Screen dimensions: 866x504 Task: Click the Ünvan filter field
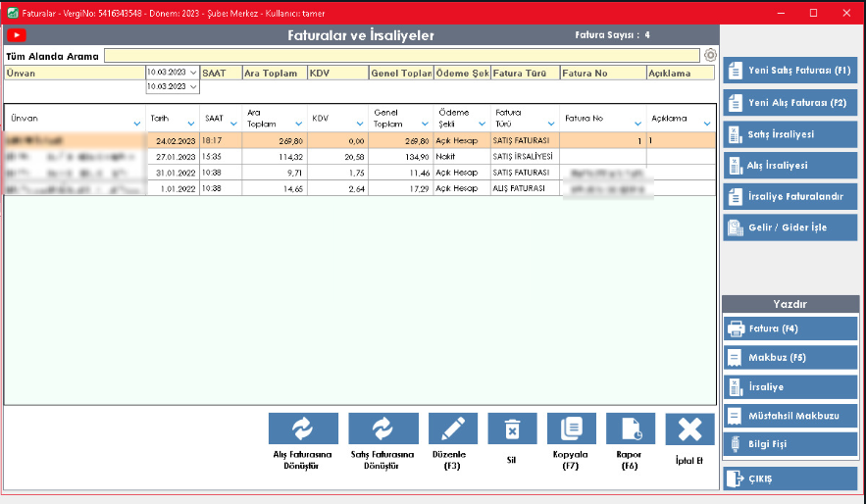click(75, 73)
